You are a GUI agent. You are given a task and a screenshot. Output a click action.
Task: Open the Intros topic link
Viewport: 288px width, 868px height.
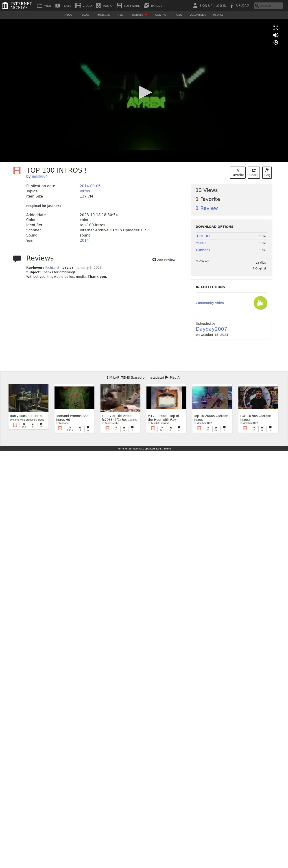pos(85,191)
